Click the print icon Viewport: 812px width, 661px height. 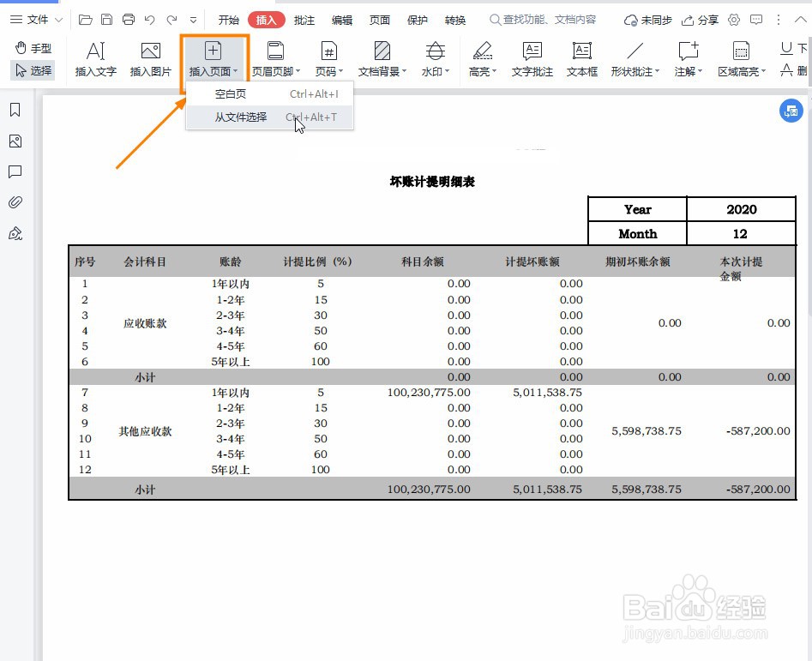129,20
